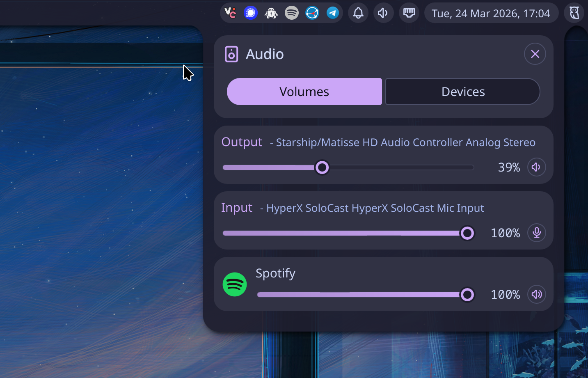
Task: Click the volume icon in top bar
Action: (383, 13)
